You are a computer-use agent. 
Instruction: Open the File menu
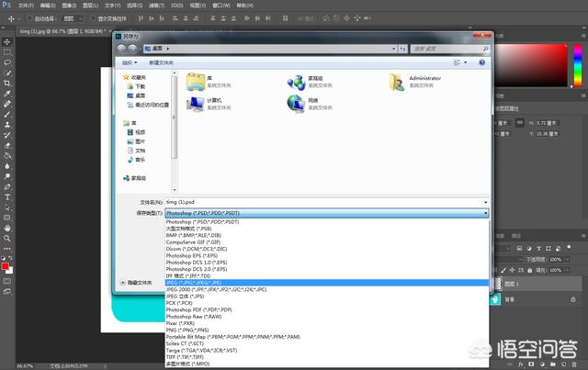26,6
